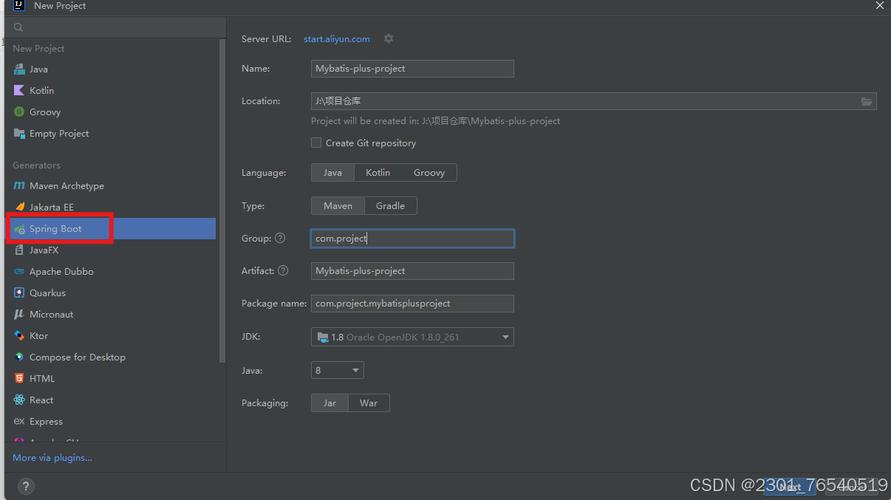Click into the Artifact field
The height and width of the screenshot is (500, 891).
pyautogui.click(x=413, y=271)
